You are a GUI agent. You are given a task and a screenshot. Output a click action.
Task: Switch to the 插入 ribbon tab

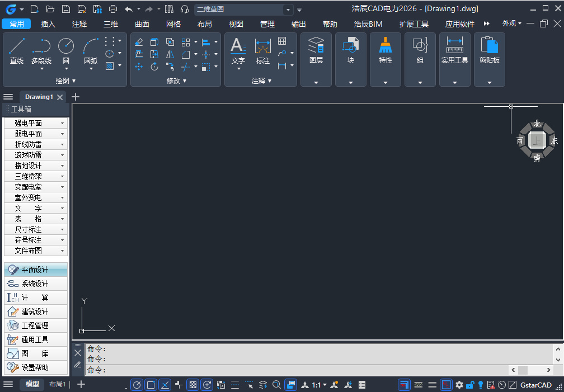coord(48,24)
